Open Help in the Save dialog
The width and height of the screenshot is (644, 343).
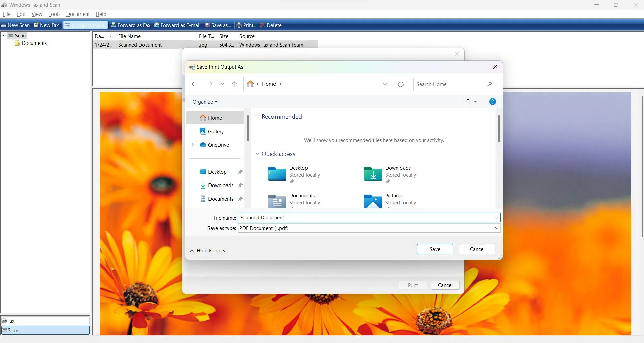point(492,102)
